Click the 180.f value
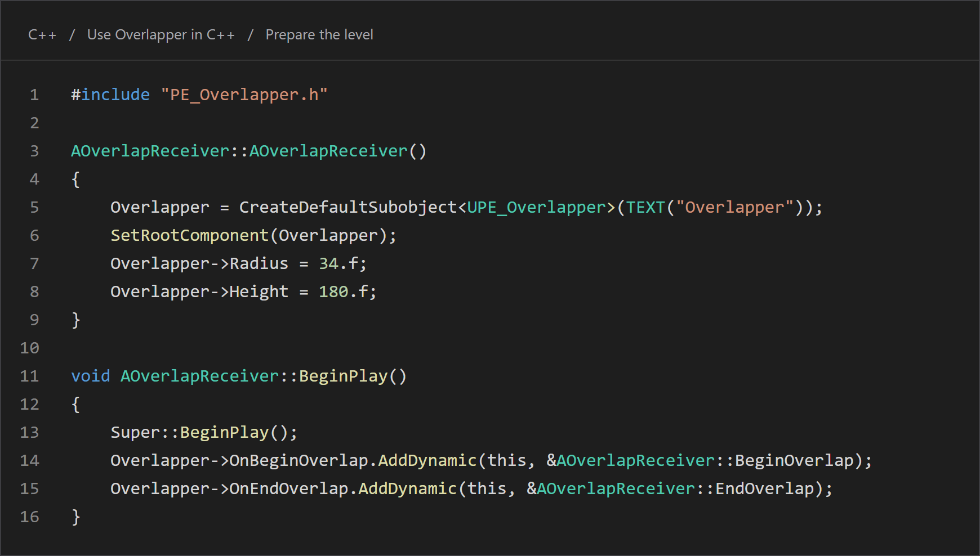The width and height of the screenshot is (980, 556). tap(343, 292)
